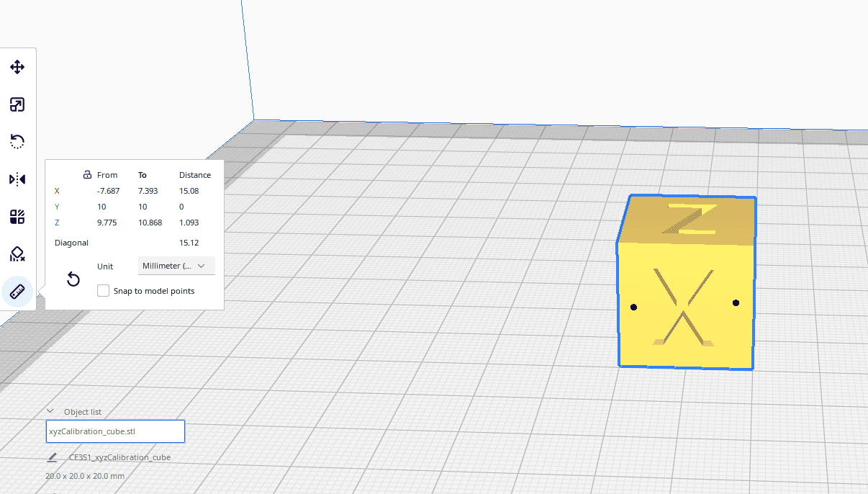868x494 pixels.
Task: Click the yellow calibration cube model
Action: [x=686, y=282]
